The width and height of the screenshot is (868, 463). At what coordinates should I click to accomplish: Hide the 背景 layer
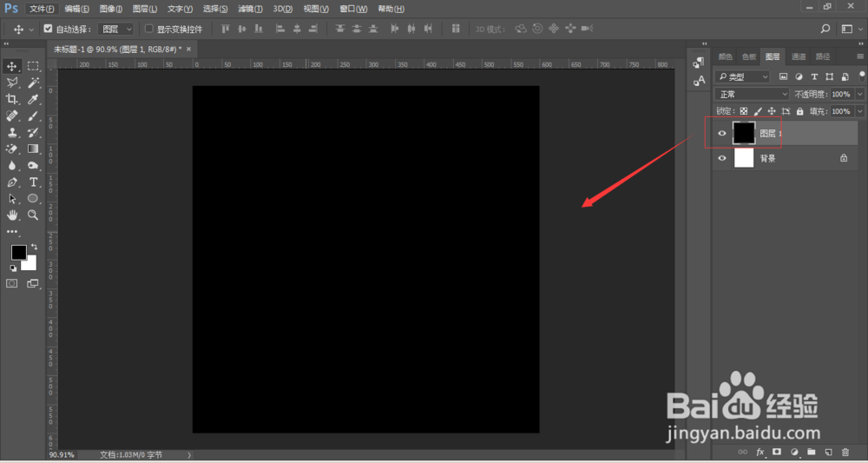722,158
